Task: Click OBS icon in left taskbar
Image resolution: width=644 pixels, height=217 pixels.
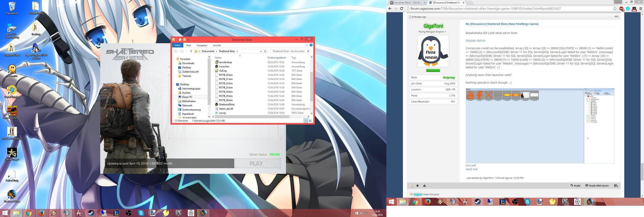Action: [129, 213]
